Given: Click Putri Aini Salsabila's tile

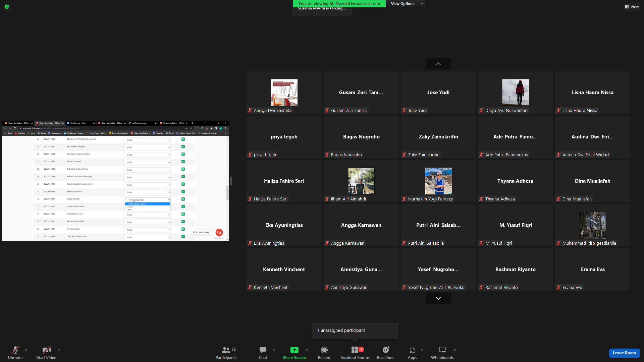Looking at the screenshot, I should [x=438, y=225].
